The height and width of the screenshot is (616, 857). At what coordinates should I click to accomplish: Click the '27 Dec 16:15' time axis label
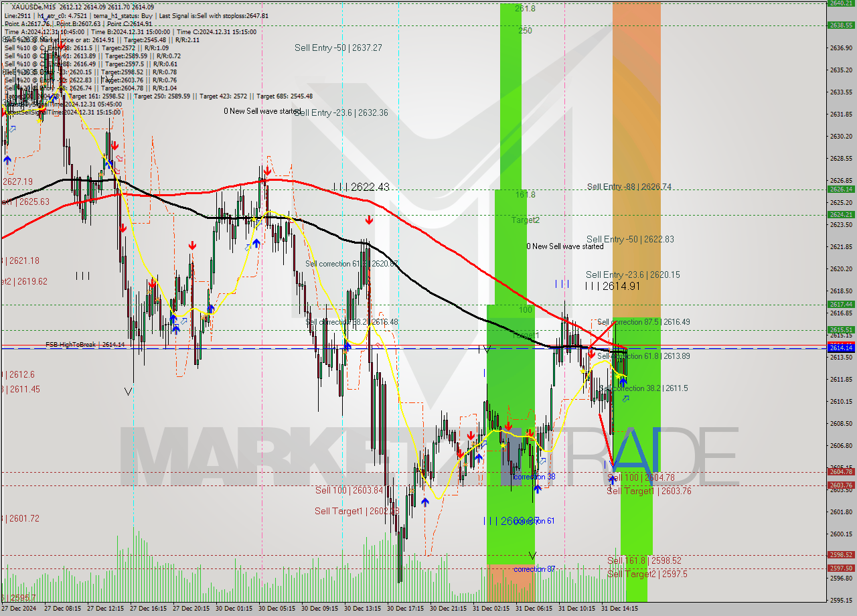[x=148, y=609]
